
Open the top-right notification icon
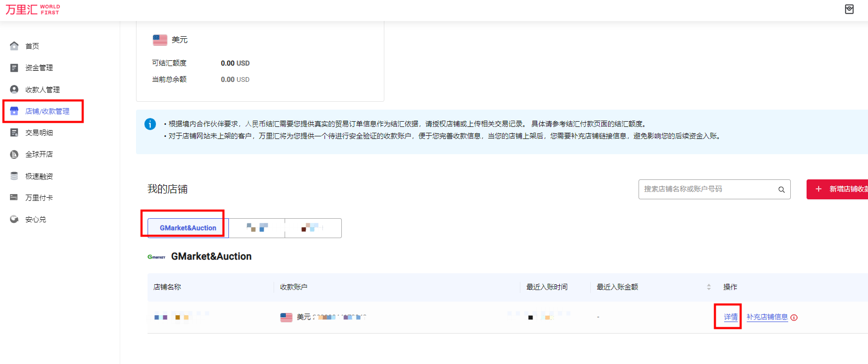pyautogui.click(x=849, y=9)
